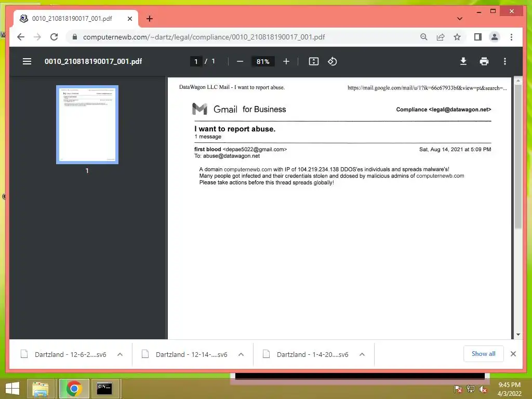
Task: Select page 1 thumbnail
Action: (x=87, y=125)
